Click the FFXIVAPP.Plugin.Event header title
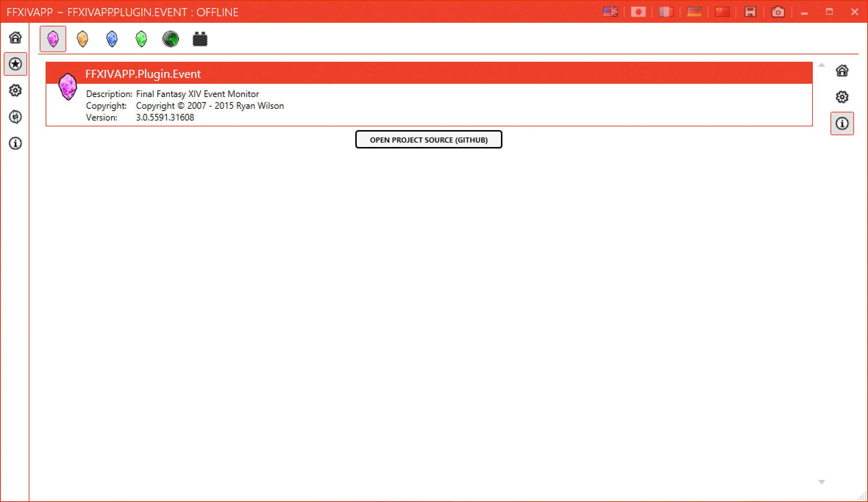The image size is (868, 502). click(143, 74)
